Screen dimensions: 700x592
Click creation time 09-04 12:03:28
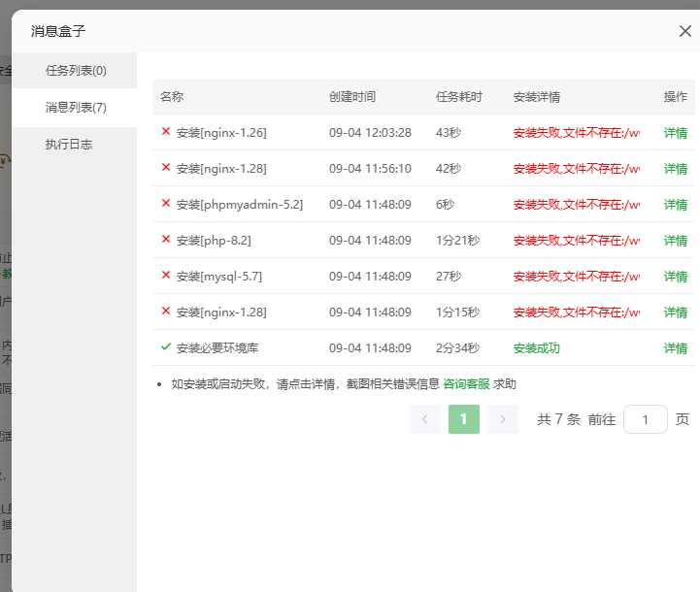click(x=370, y=133)
